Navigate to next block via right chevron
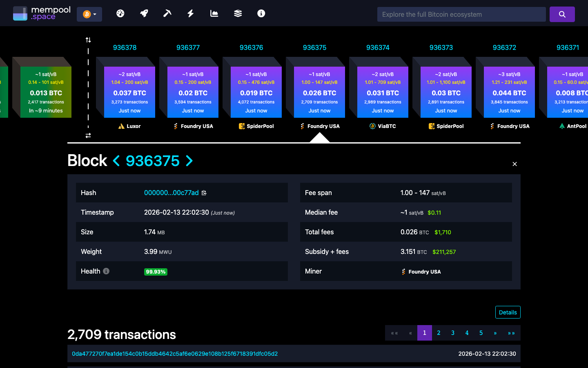 coord(189,161)
